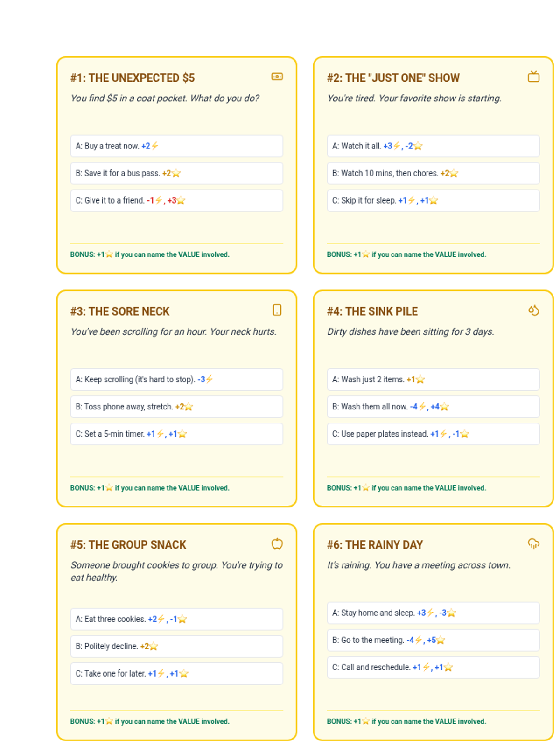
Task: Choose option A: Watch it all
Action: (433, 146)
